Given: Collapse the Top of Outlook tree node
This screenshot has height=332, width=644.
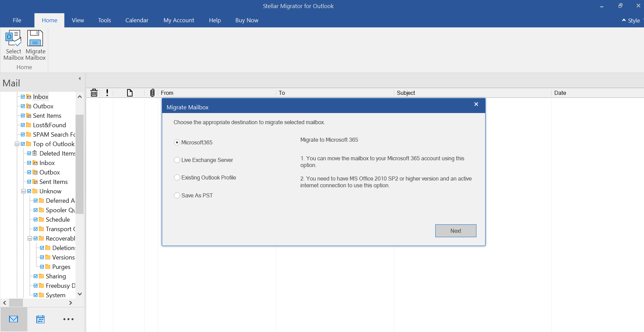Looking at the screenshot, I should 17,144.
